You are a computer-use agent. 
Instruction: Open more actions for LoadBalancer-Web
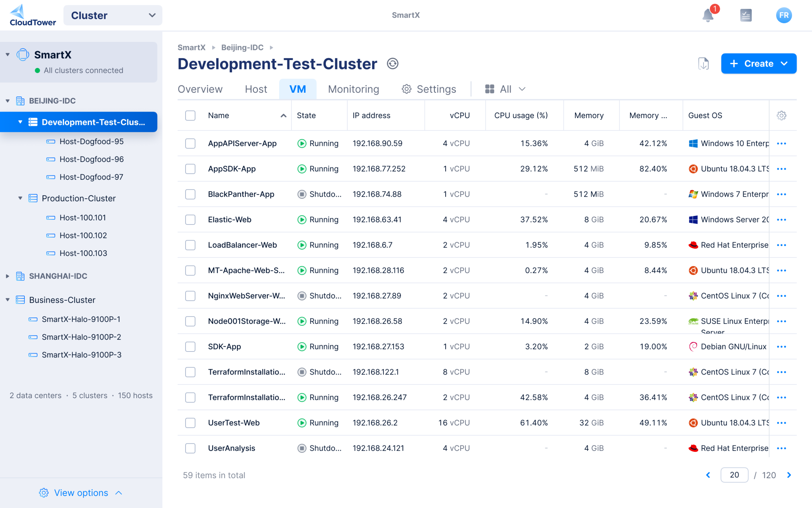[x=782, y=245]
